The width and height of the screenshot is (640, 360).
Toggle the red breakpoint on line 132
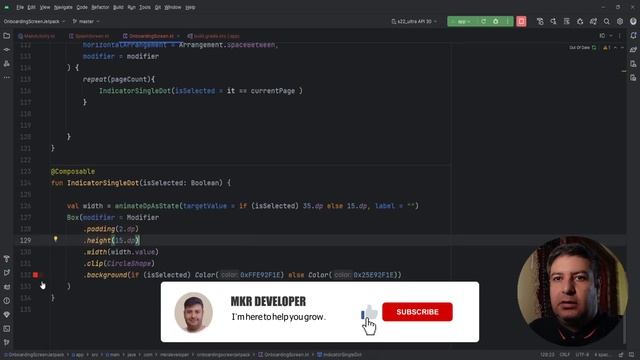(36, 275)
